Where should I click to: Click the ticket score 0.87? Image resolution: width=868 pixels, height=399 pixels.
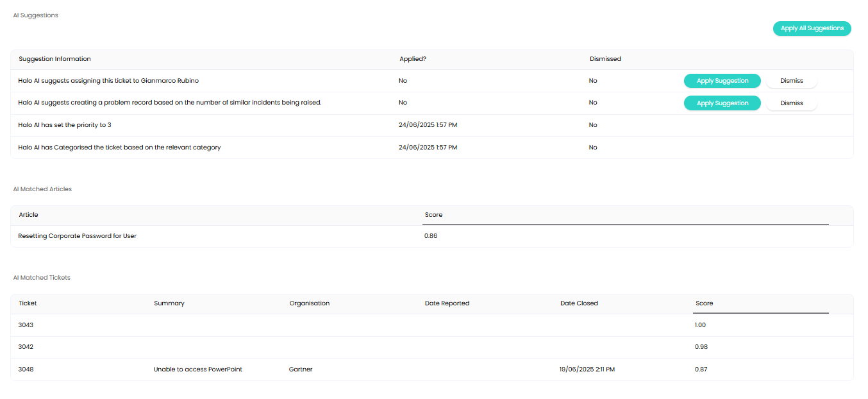coord(701,369)
